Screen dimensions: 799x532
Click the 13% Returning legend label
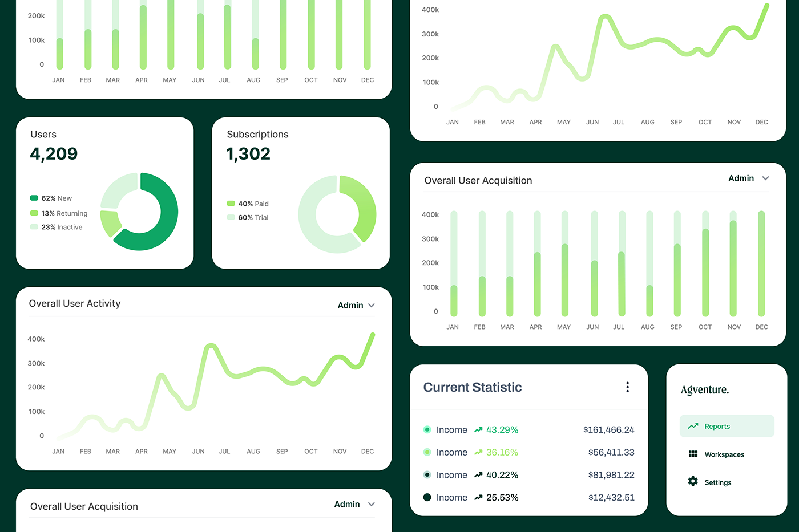click(64, 213)
